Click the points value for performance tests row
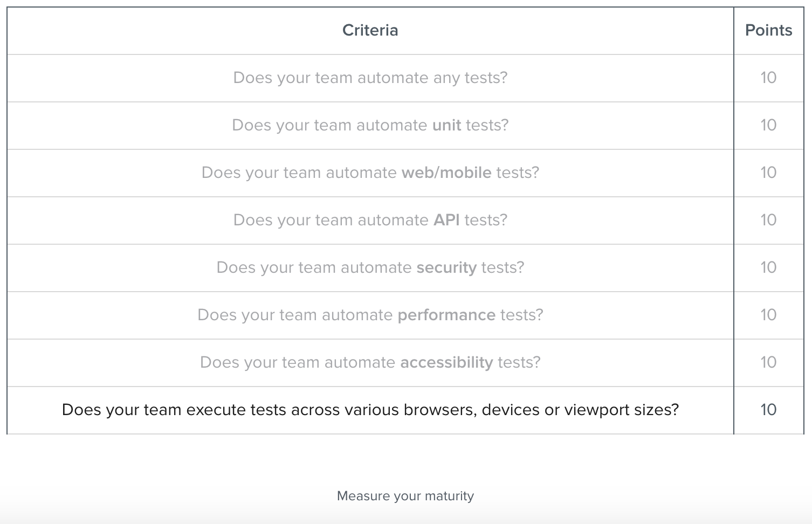Viewport: 812px width, 524px height. tap(768, 315)
